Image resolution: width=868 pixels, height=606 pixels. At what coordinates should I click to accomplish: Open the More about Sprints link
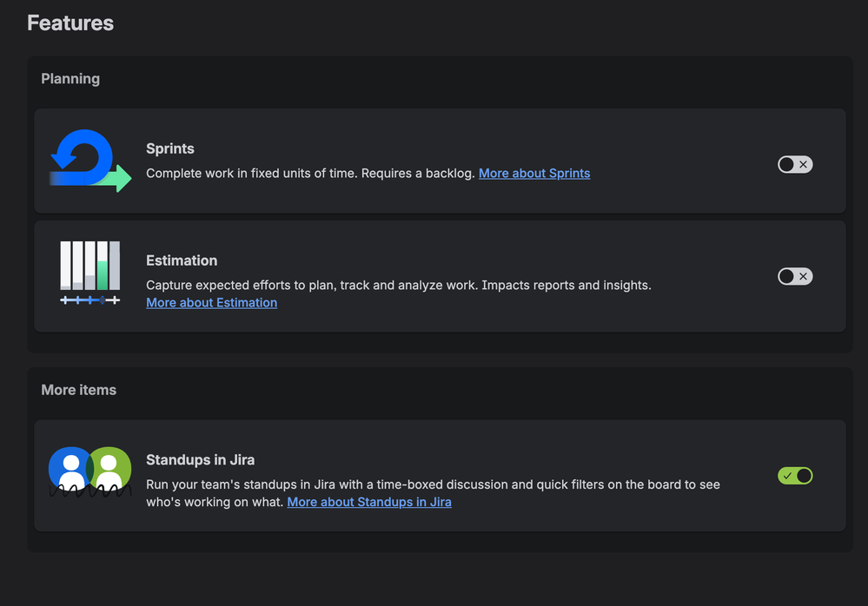tap(534, 173)
